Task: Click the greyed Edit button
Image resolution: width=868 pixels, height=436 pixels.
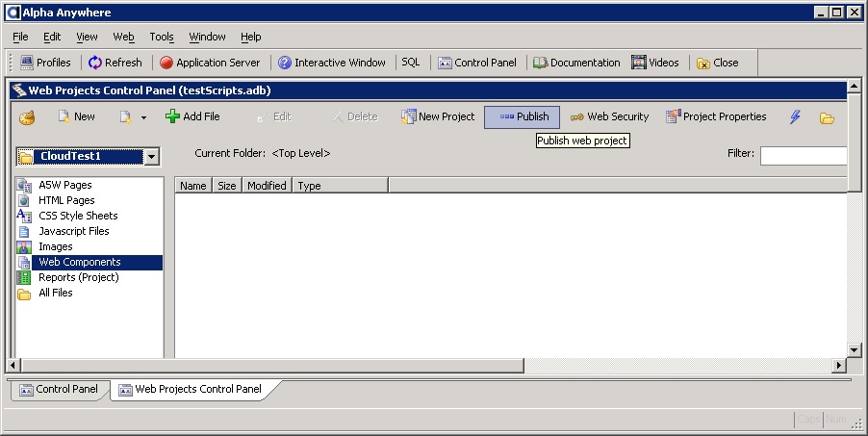Action: coord(273,116)
